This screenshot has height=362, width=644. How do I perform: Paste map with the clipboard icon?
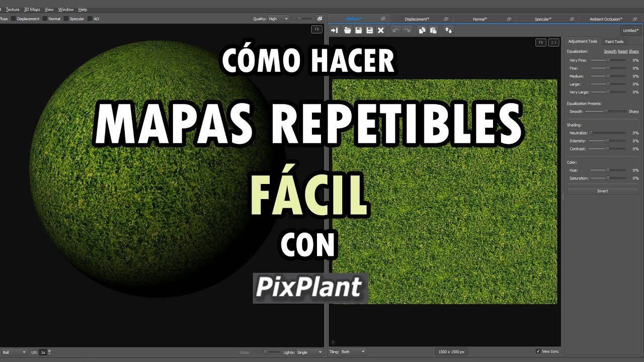[x=433, y=31]
